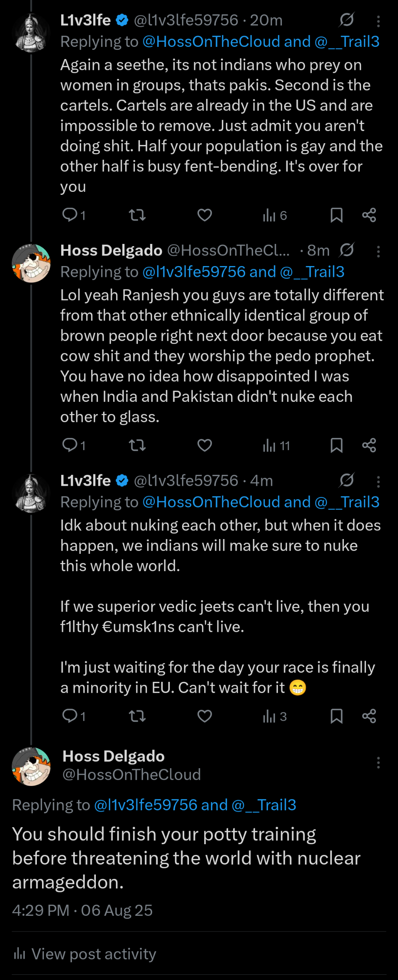Share Hoss Delgado's 8m tweet
This screenshot has height=980, width=398.
pos(369,445)
